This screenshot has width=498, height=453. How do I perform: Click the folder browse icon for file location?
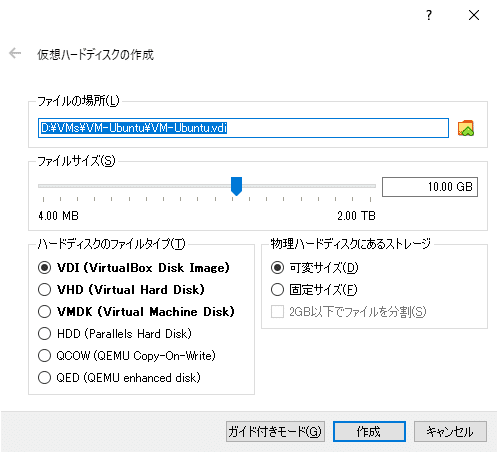tap(466, 128)
